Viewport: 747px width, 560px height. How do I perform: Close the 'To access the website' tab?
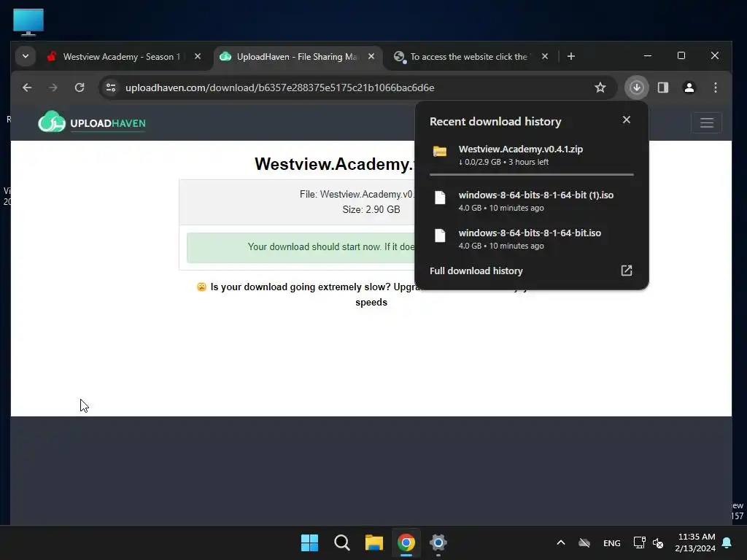545,56
